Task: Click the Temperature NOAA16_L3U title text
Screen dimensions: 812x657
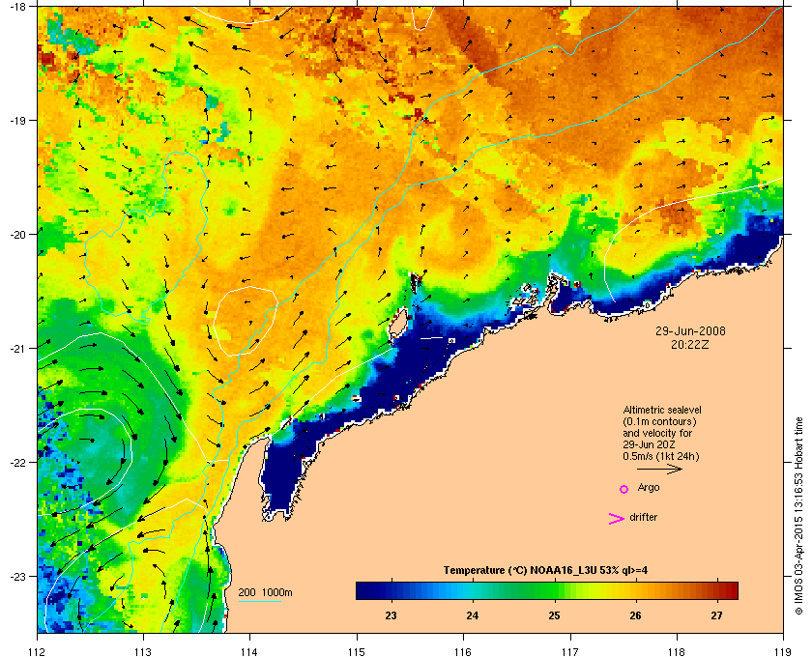Action: [x=545, y=571]
